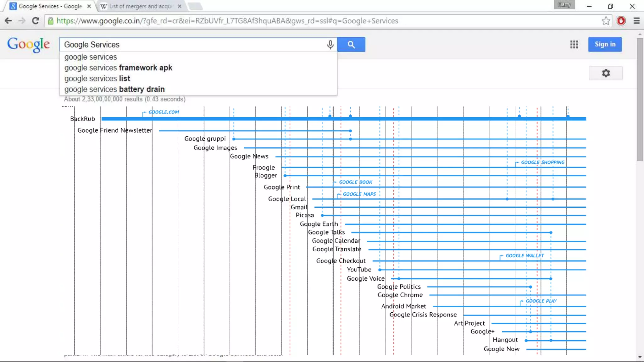The image size is (644, 362).
Task: Bookmark page with star icon
Action: [x=606, y=21]
